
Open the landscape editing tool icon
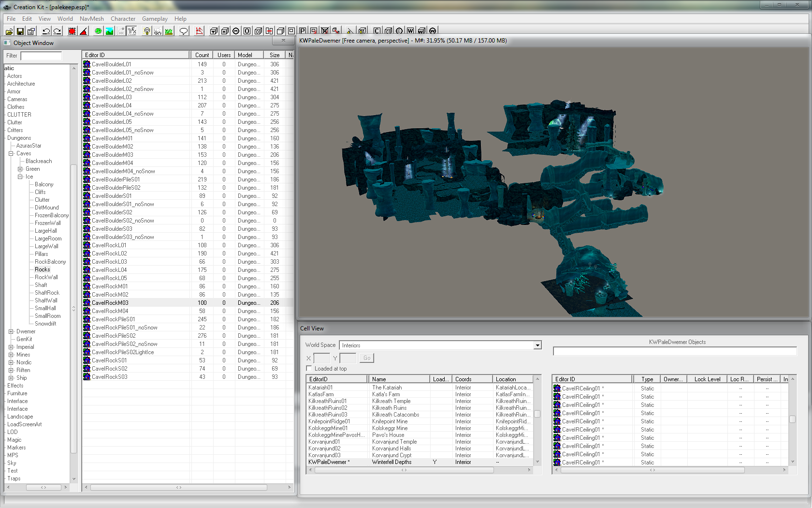pos(110,31)
